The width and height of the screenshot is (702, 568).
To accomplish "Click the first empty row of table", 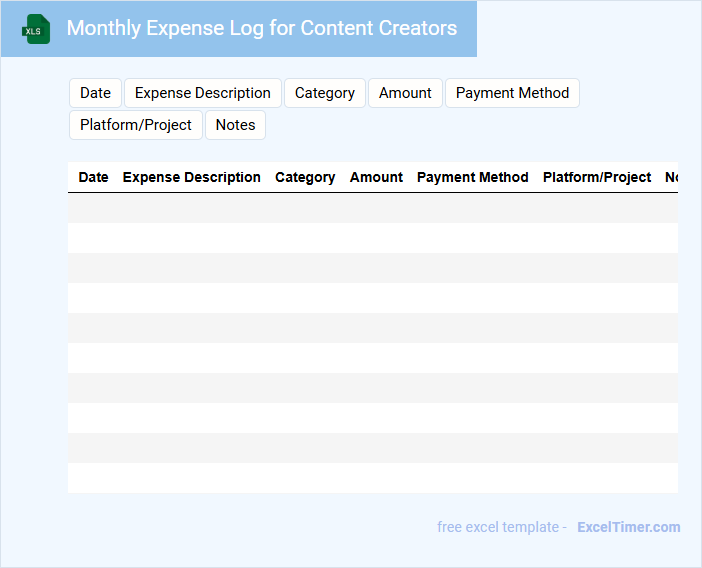I will 372,208.
